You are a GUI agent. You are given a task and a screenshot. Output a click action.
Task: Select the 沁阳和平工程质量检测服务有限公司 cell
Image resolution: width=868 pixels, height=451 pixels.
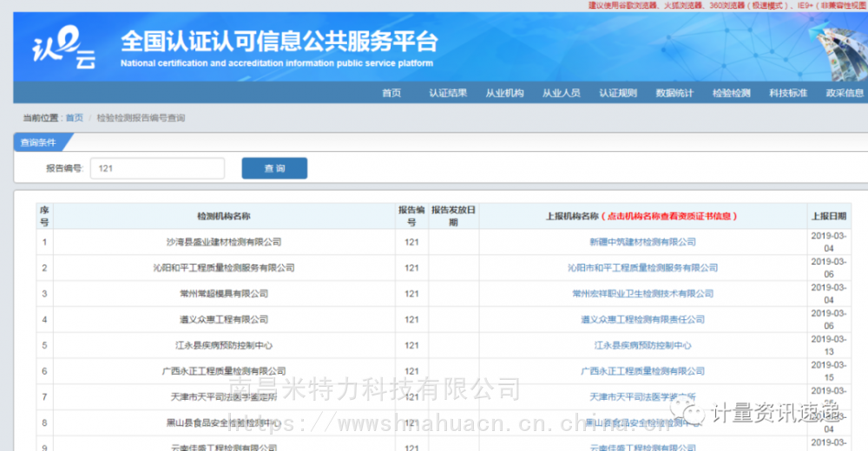tap(224, 268)
